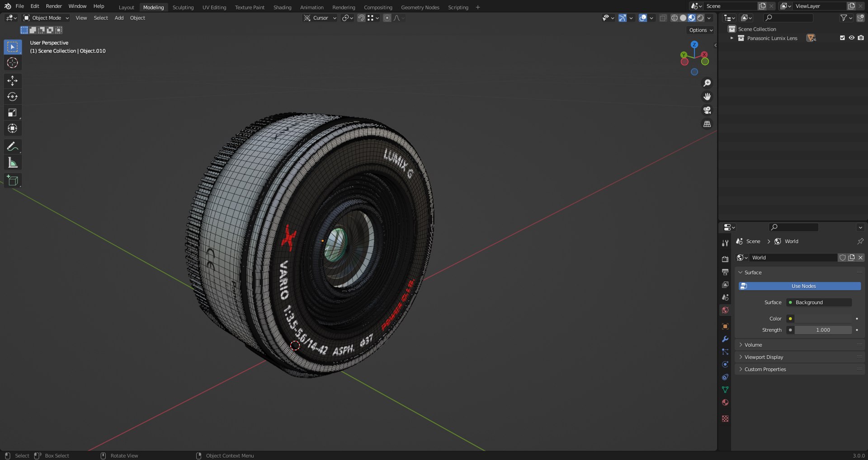Select the Select Box tool
The width and height of the screenshot is (868, 460).
pyautogui.click(x=13, y=47)
